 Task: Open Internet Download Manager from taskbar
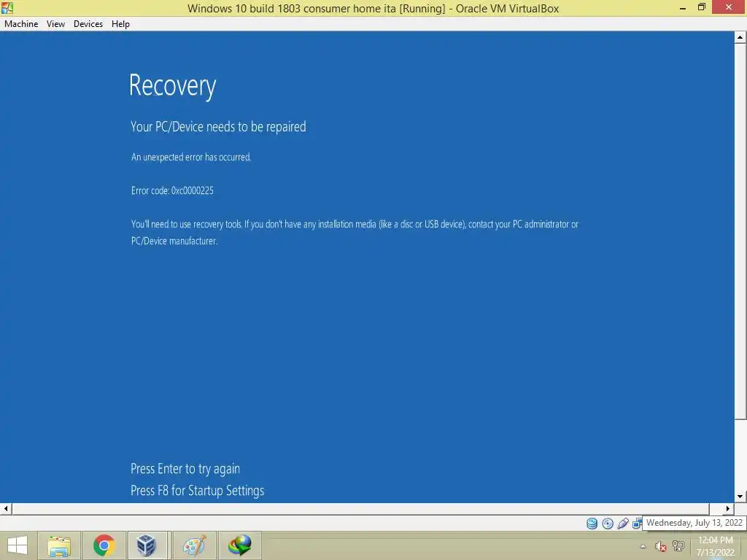[x=239, y=545]
